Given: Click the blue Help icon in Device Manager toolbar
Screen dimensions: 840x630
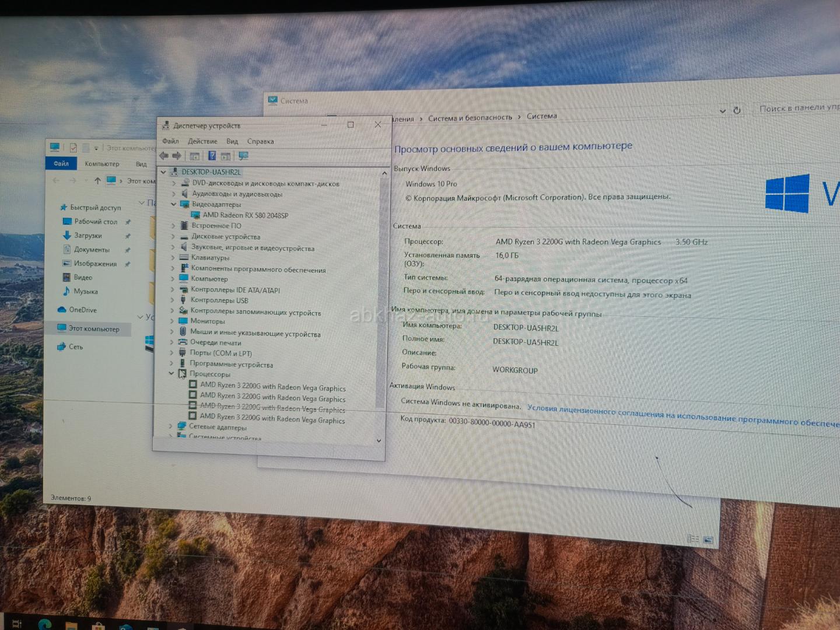Looking at the screenshot, I should click(212, 156).
